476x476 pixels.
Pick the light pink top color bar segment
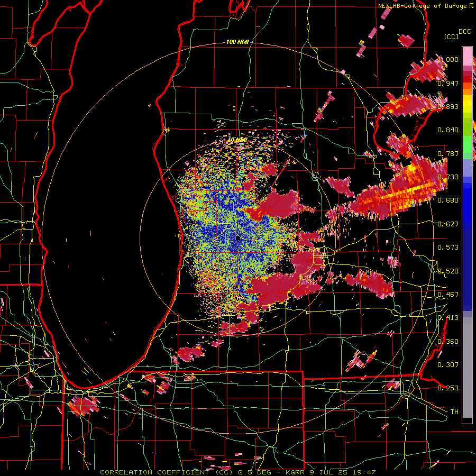[467, 57]
